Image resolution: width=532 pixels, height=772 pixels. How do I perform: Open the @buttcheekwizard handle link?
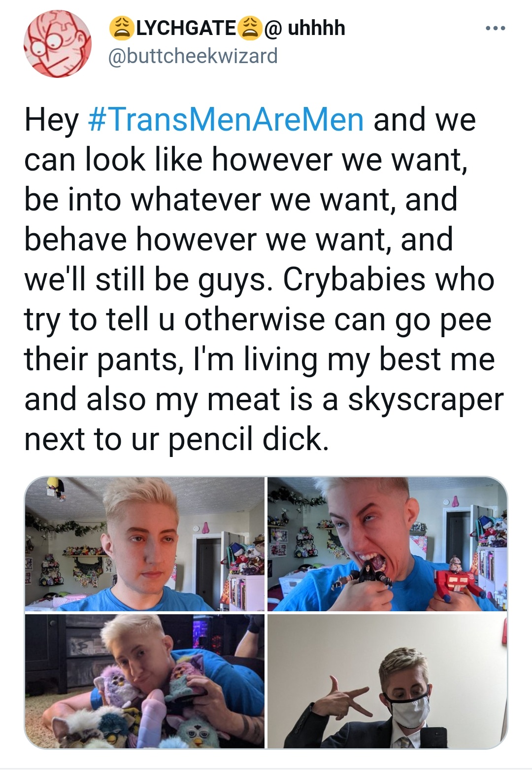(x=193, y=56)
